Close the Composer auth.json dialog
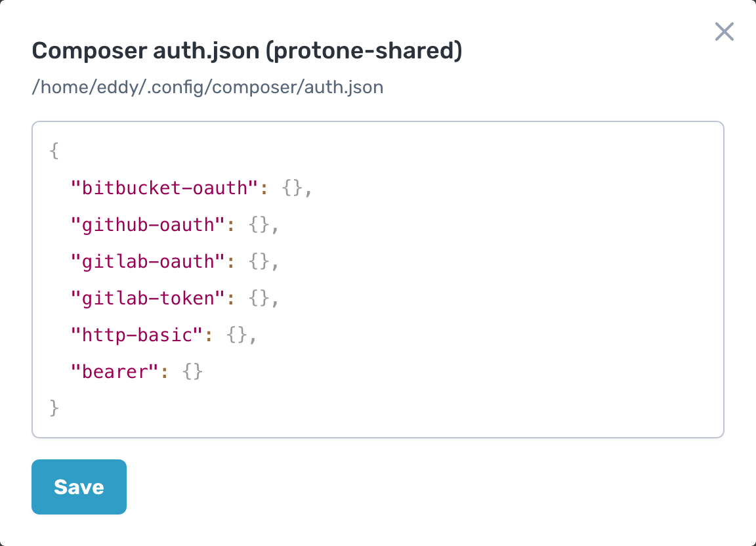 724,31
